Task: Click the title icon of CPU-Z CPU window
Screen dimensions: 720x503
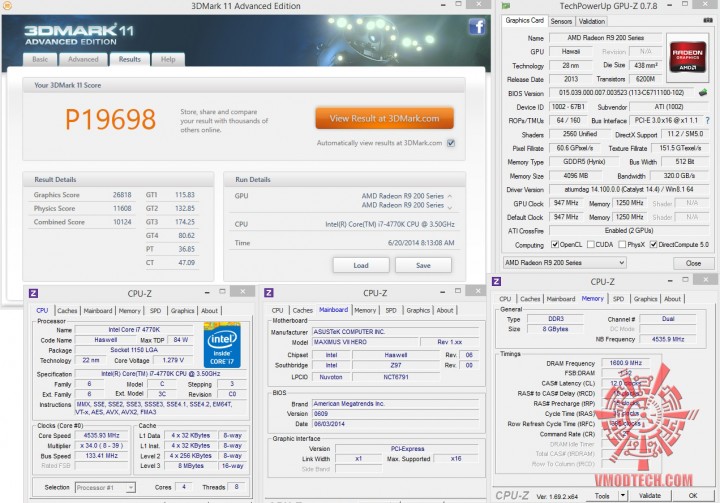Action: 33,293
